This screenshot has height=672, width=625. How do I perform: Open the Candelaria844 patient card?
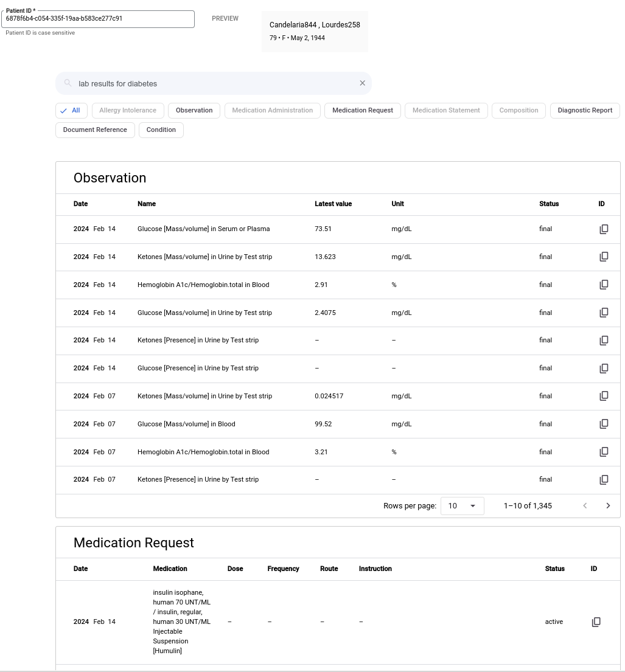coord(315,32)
